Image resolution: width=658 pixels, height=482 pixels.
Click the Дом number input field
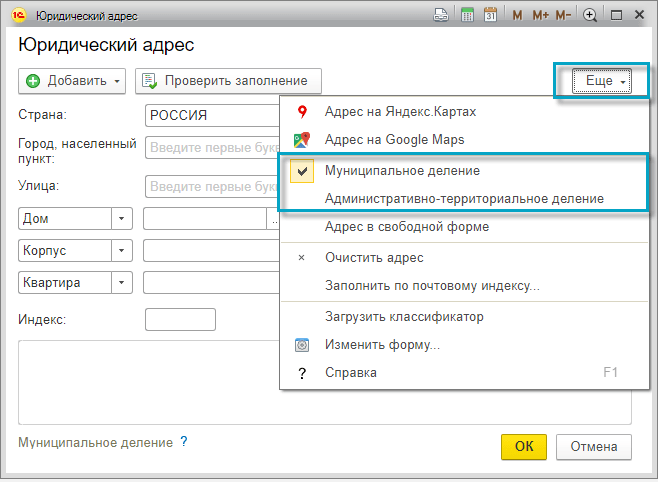[205, 219]
